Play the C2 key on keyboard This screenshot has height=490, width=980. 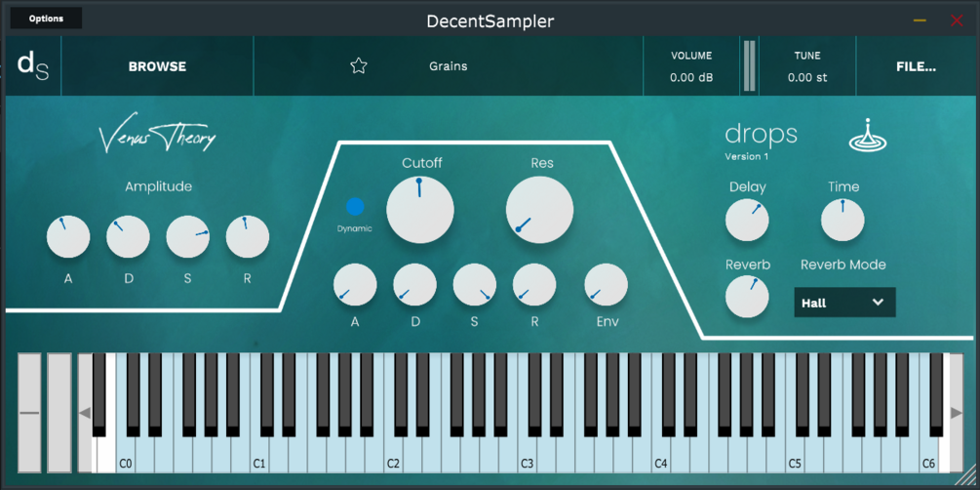393,455
